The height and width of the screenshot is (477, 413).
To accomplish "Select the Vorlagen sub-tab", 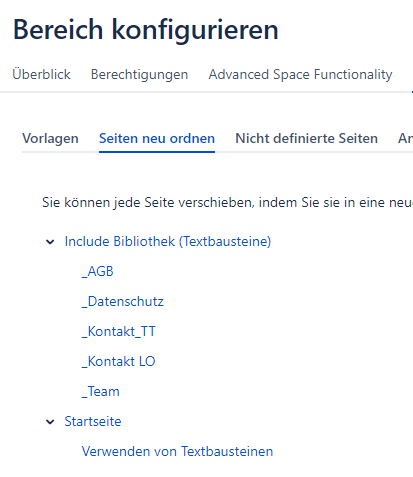I will 50,138.
